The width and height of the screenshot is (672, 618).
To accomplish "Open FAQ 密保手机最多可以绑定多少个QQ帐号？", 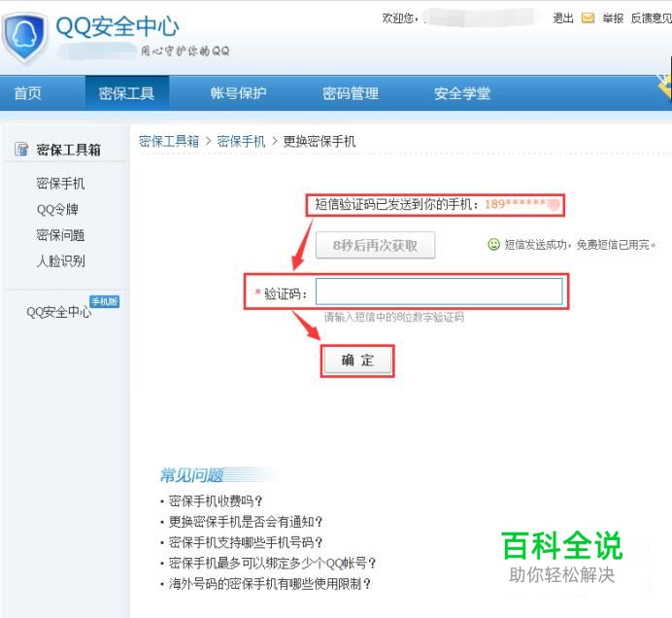I will (x=272, y=563).
